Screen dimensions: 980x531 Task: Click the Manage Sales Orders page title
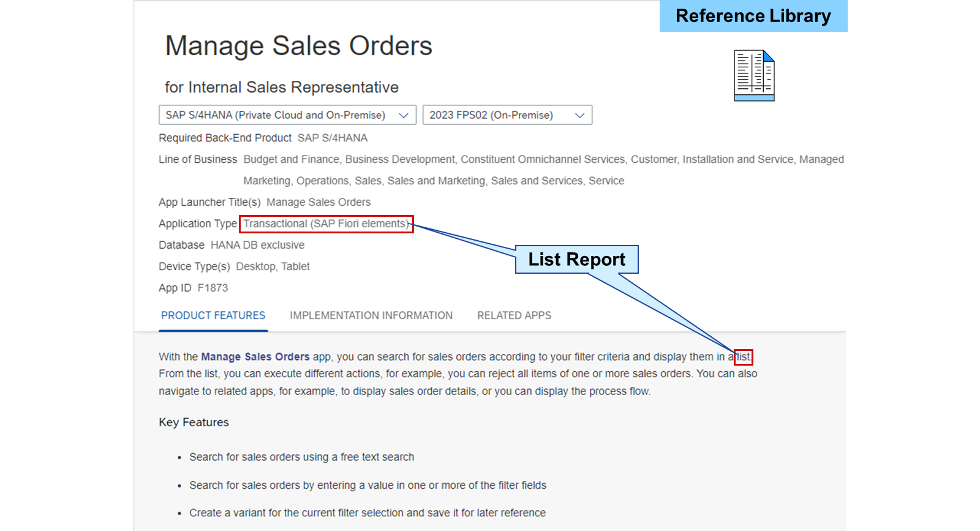pos(299,46)
